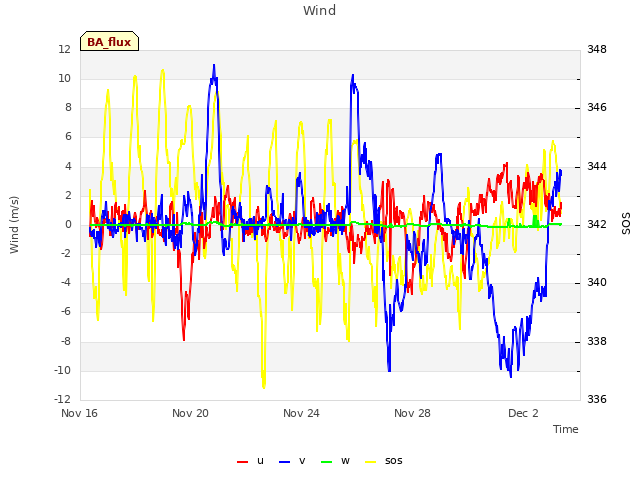The height and width of the screenshot is (480, 640).
Task: Click the Nov 16 tick label
Action: [79, 413]
